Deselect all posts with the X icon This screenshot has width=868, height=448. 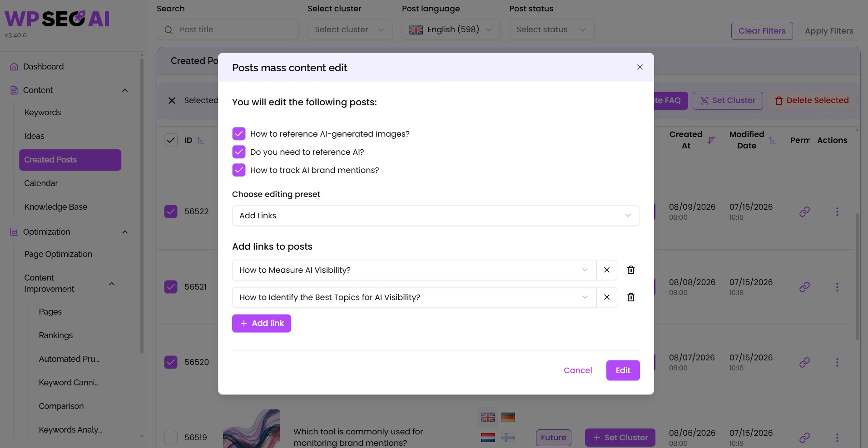172,100
